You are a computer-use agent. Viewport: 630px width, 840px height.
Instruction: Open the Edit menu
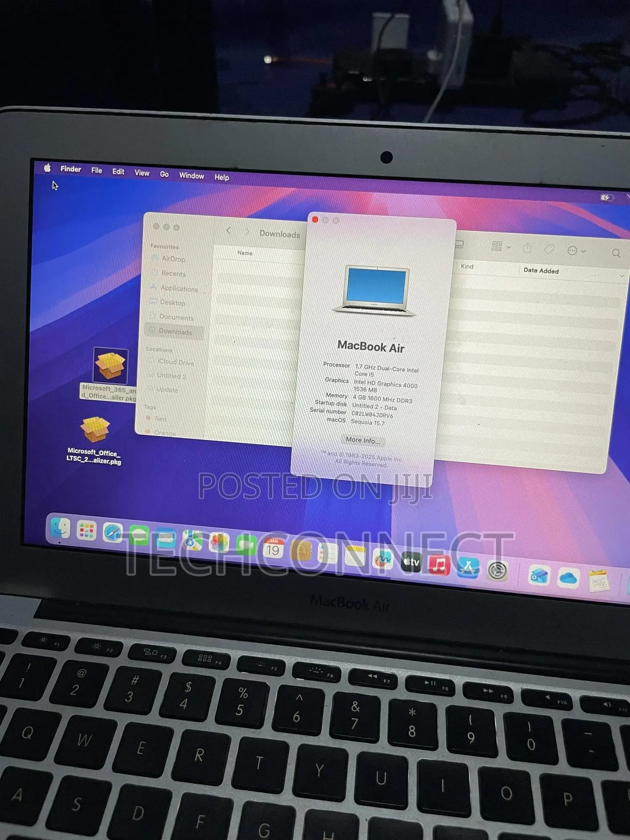[x=118, y=171]
